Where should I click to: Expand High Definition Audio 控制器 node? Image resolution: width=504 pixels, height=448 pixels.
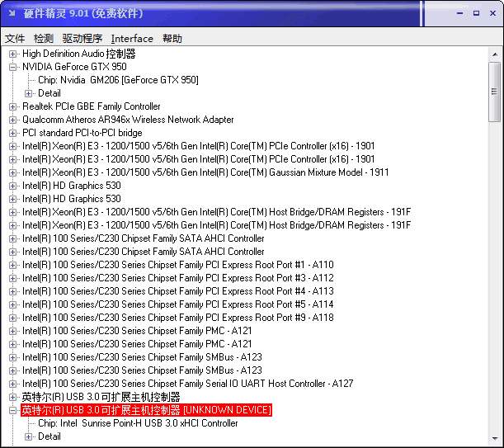click(x=12, y=54)
